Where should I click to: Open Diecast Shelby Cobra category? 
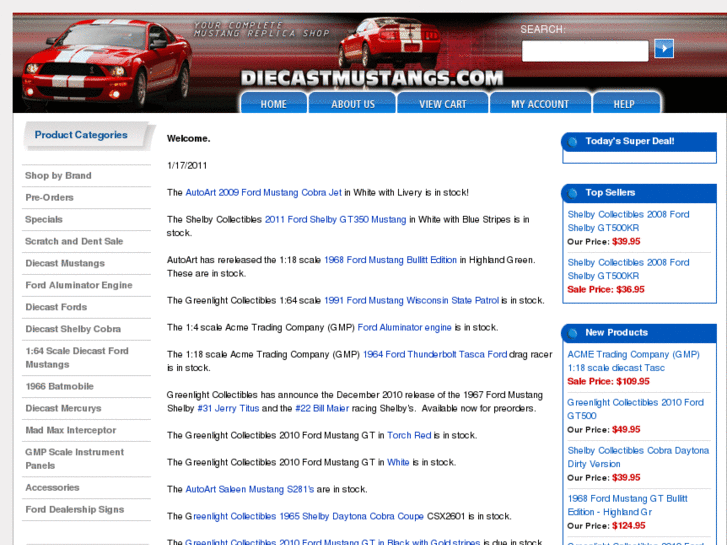73,329
